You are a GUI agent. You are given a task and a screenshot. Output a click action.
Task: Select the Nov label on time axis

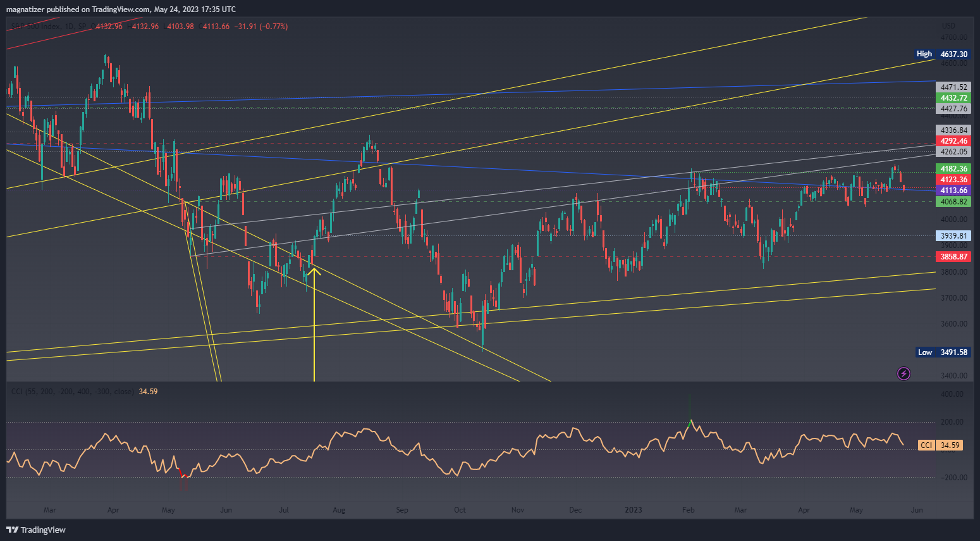(x=518, y=510)
